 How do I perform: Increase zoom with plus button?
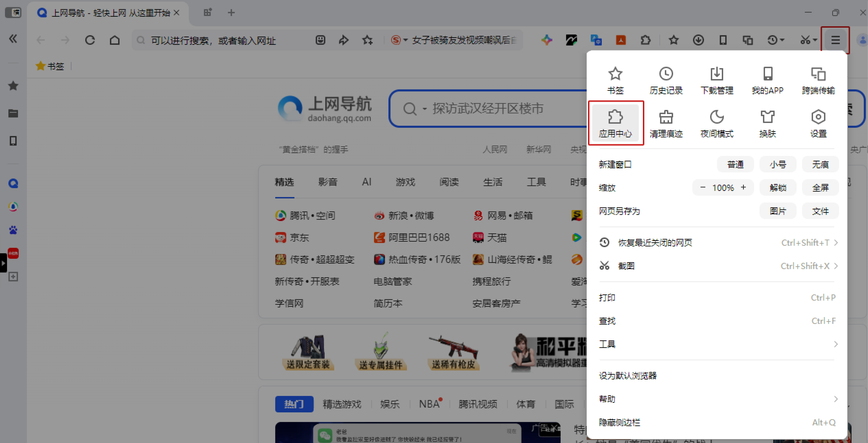pyautogui.click(x=743, y=187)
